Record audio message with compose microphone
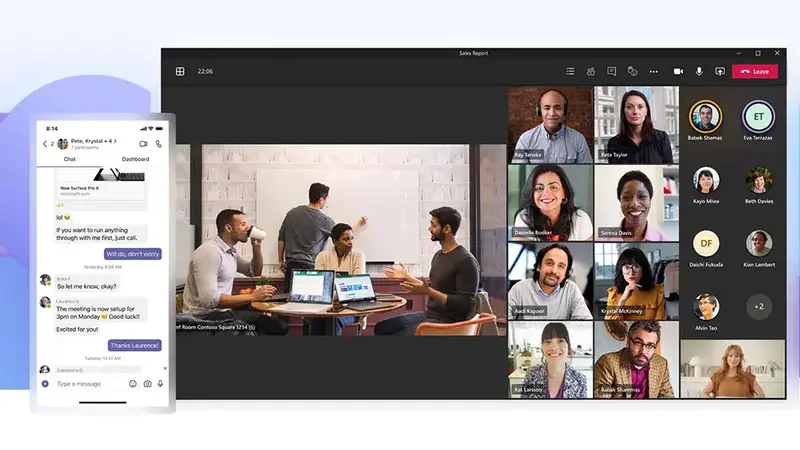Image resolution: width=800 pixels, height=450 pixels. coord(160,384)
